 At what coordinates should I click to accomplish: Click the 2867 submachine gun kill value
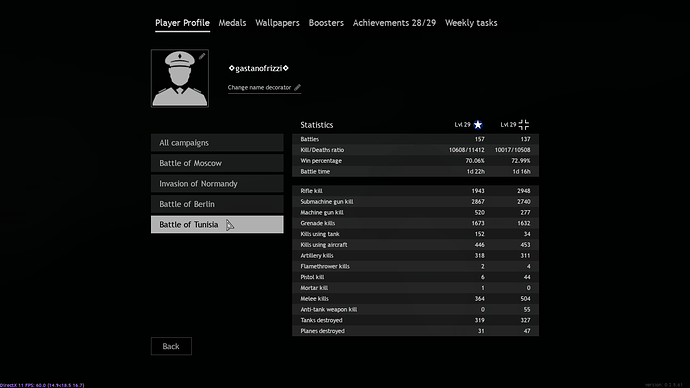click(x=478, y=201)
